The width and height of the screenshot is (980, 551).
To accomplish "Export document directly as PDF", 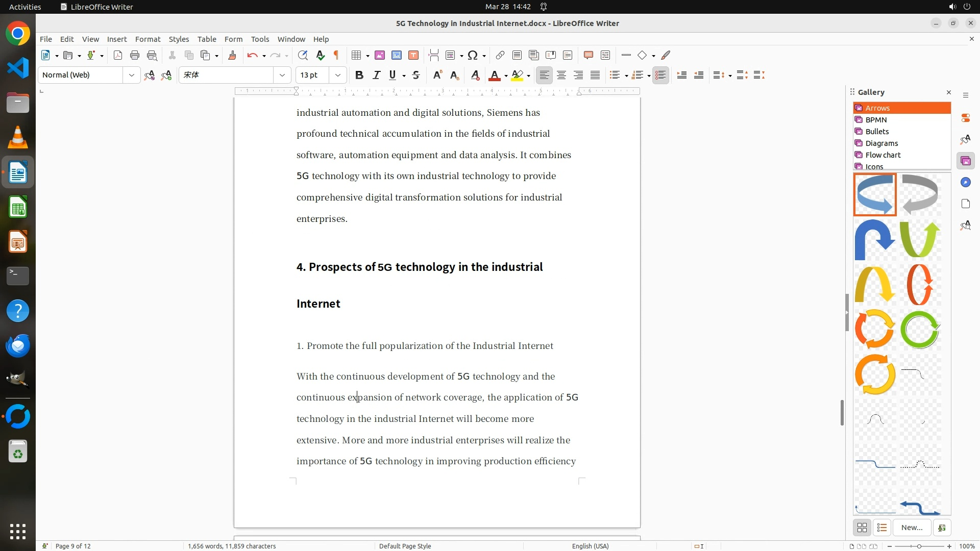I will click(118, 56).
